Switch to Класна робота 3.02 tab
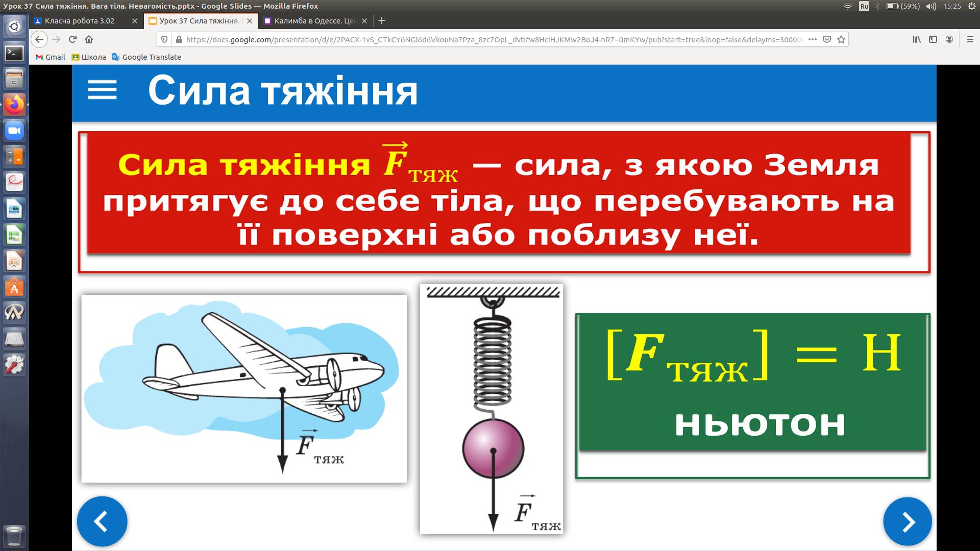 80,21
